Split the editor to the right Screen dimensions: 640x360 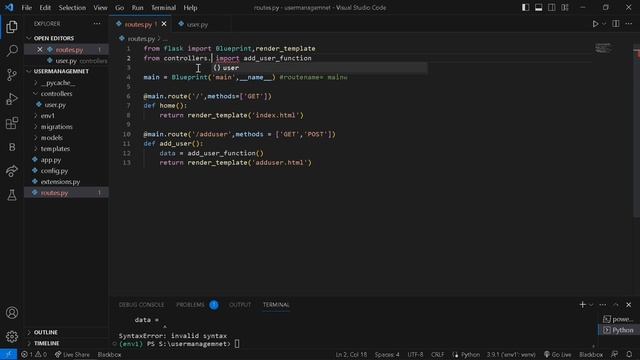(x=616, y=24)
